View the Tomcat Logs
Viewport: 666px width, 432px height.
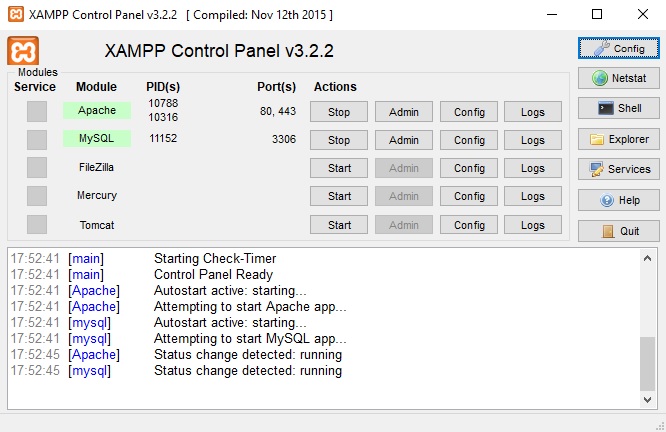(533, 225)
